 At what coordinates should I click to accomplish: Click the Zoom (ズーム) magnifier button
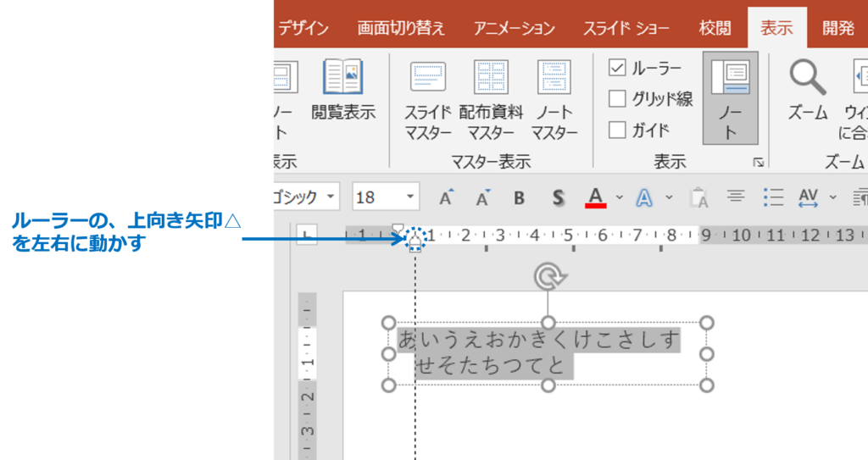807,89
